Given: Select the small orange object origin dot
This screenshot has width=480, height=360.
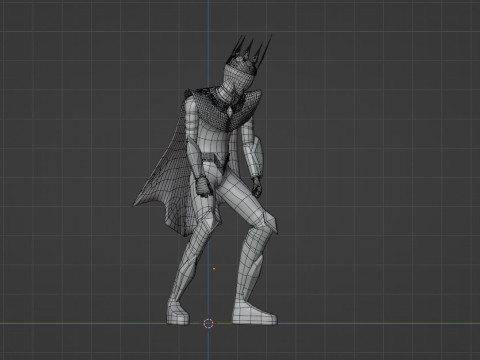Looking at the screenshot, I should pos(214,269).
